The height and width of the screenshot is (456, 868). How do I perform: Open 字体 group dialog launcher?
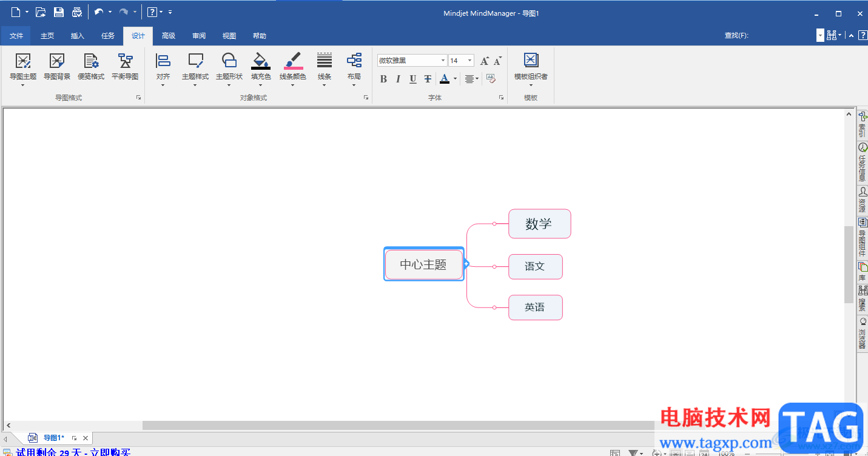coord(501,97)
